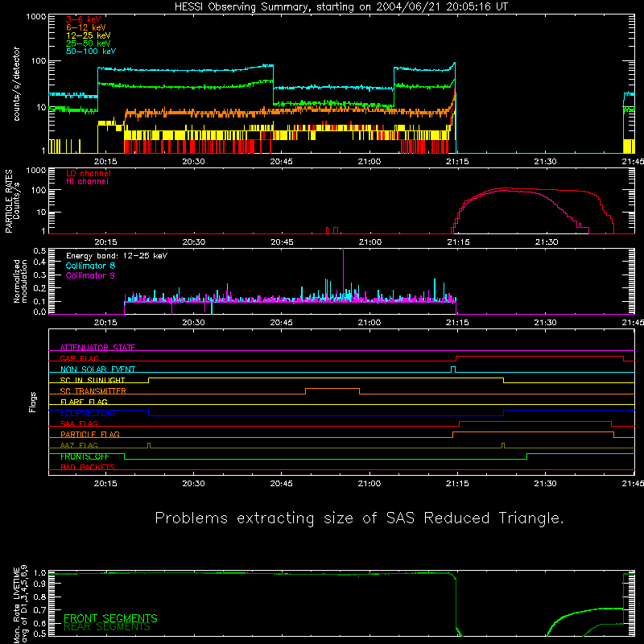Click the 'Problems extracting size of SAS Reduced Triangle.' message
644x644 pixels.
tap(359, 518)
